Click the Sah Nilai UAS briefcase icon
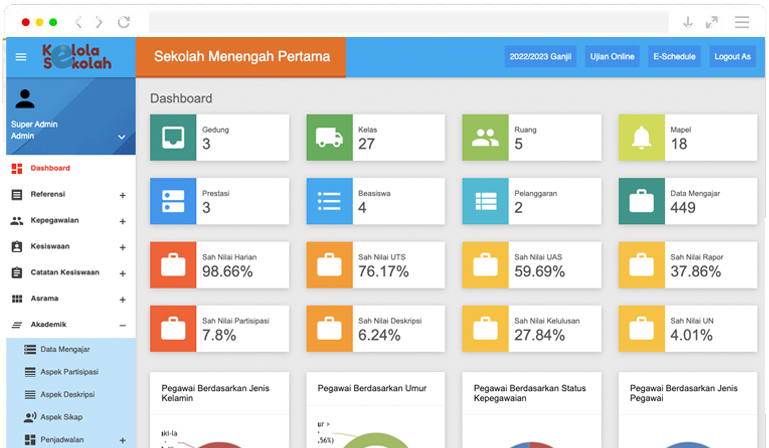The width and height of the screenshot is (769, 448). [x=486, y=264]
